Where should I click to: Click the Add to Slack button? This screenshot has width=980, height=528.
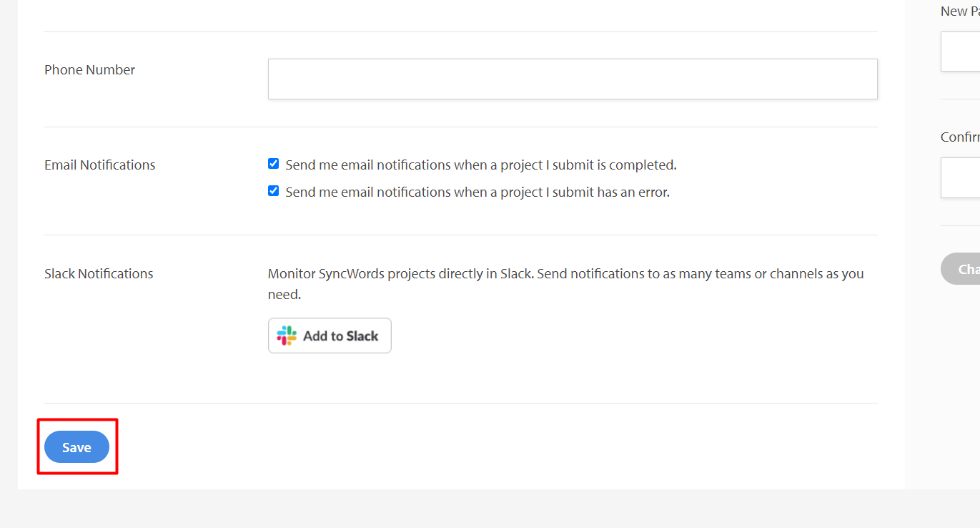click(x=330, y=336)
